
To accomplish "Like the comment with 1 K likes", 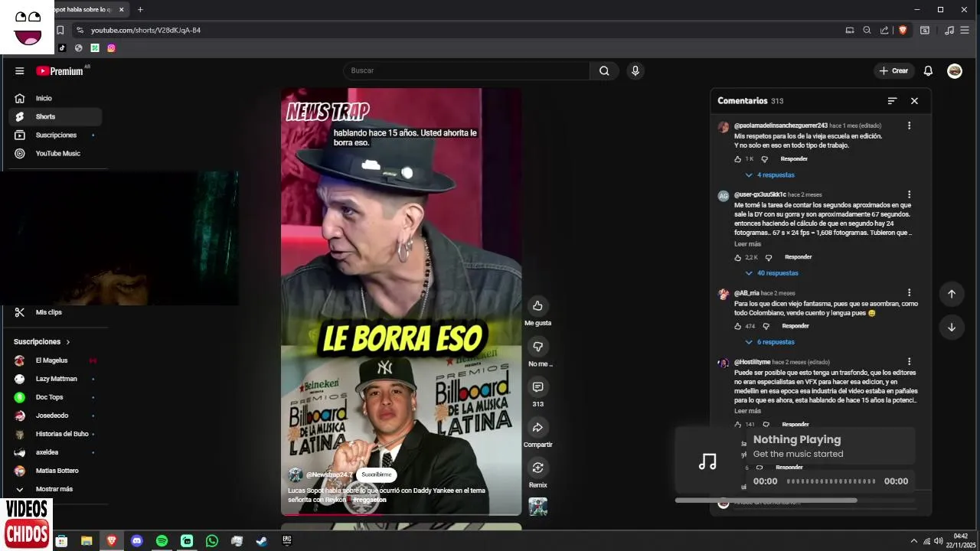I will click(x=738, y=159).
